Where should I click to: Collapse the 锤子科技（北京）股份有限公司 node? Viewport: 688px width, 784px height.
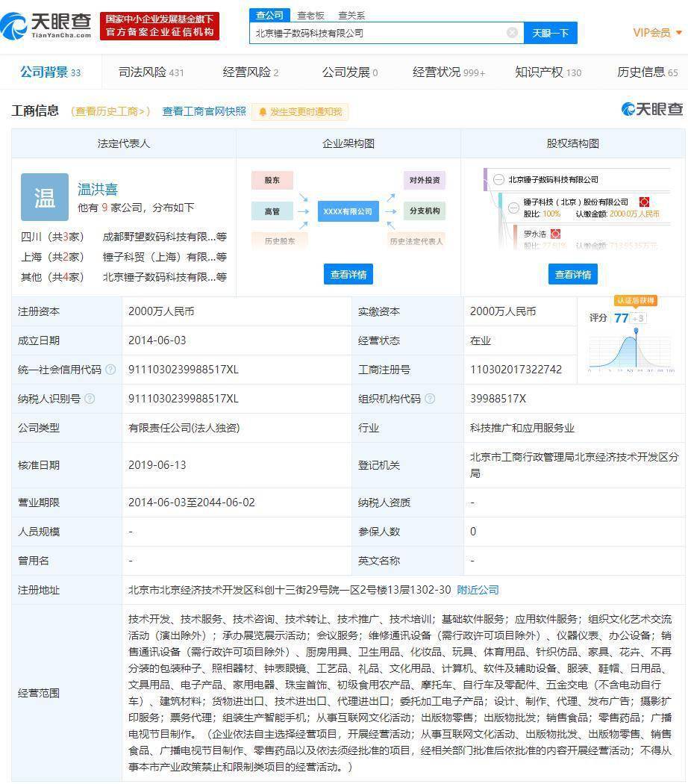pos(513,207)
